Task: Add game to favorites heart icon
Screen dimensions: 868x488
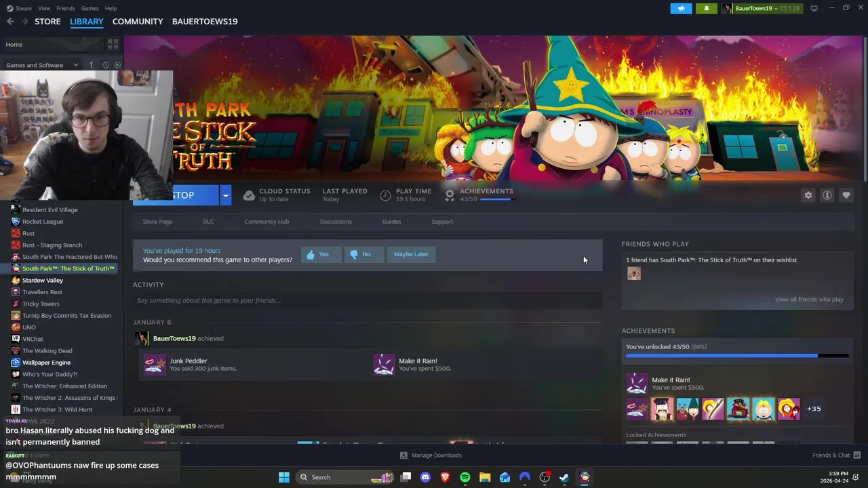Action: coord(846,195)
